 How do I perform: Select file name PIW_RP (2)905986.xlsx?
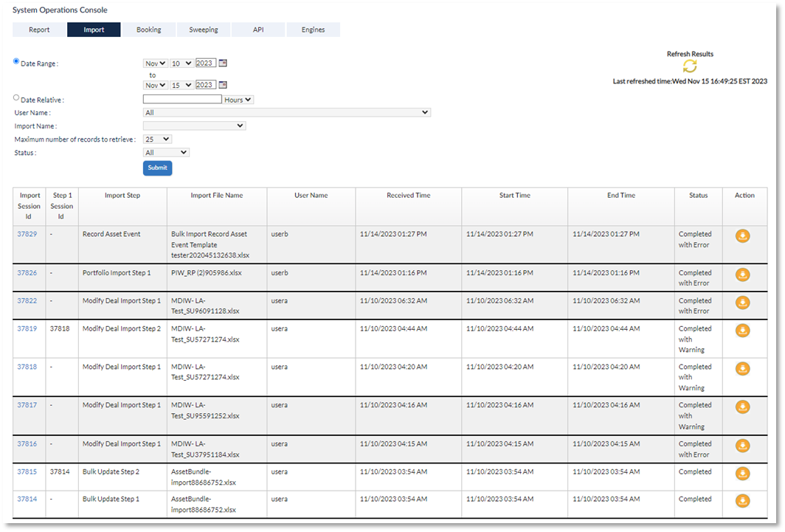207,273
